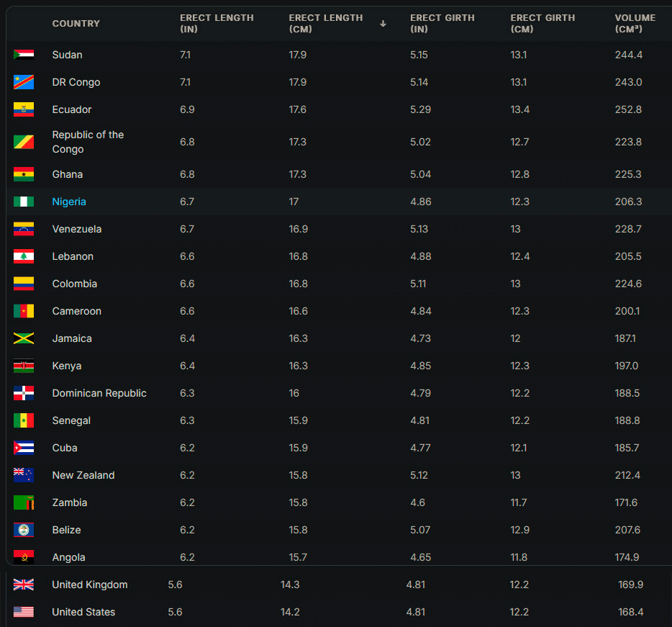Viewport: 672px width, 627px height.
Task: Select the Senegal country name
Action: point(71,420)
